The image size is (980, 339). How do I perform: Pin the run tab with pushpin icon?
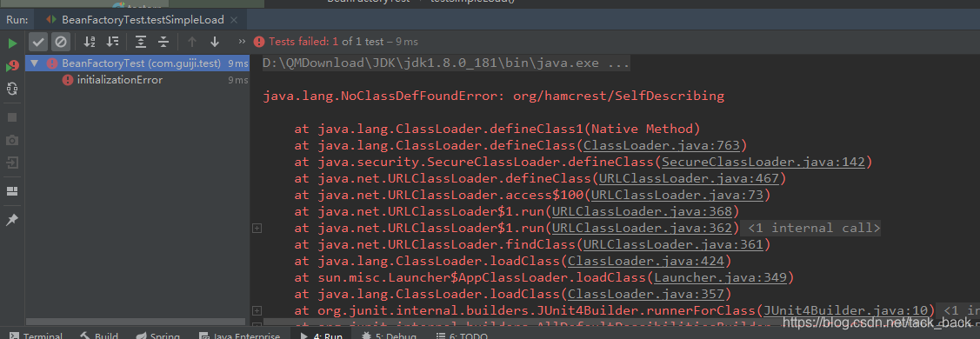[12, 220]
